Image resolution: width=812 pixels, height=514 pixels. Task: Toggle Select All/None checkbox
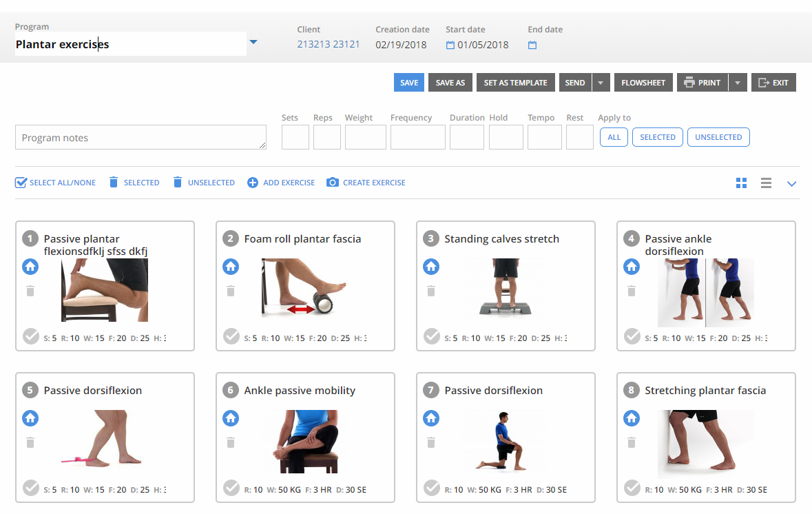(x=21, y=183)
